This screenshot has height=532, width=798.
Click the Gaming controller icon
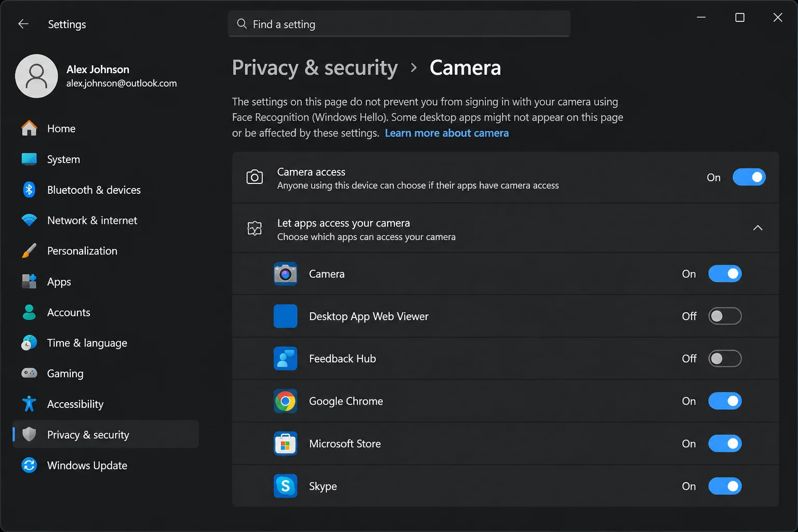pyautogui.click(x=29, y=373)
